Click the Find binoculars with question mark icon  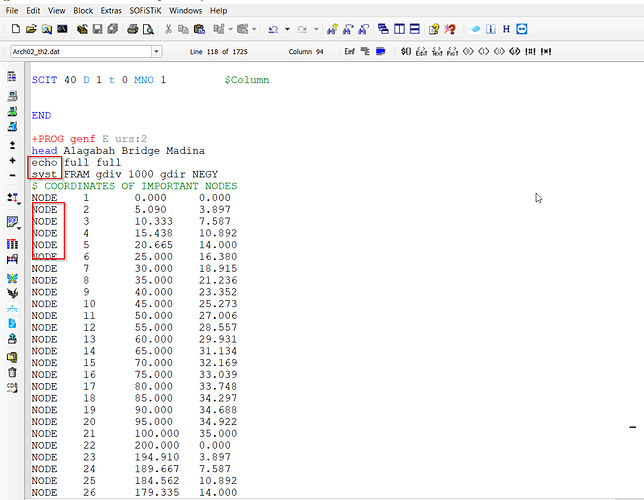[332, 29]
